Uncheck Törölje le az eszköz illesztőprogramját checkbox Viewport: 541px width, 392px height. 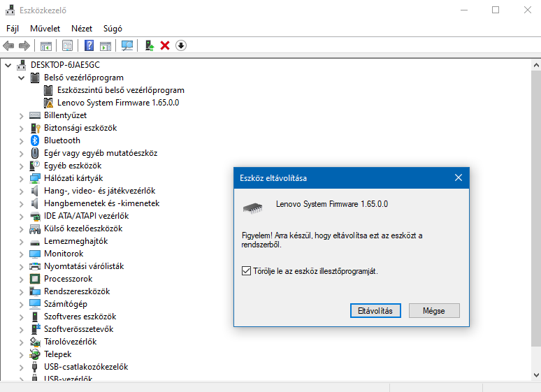246,271
